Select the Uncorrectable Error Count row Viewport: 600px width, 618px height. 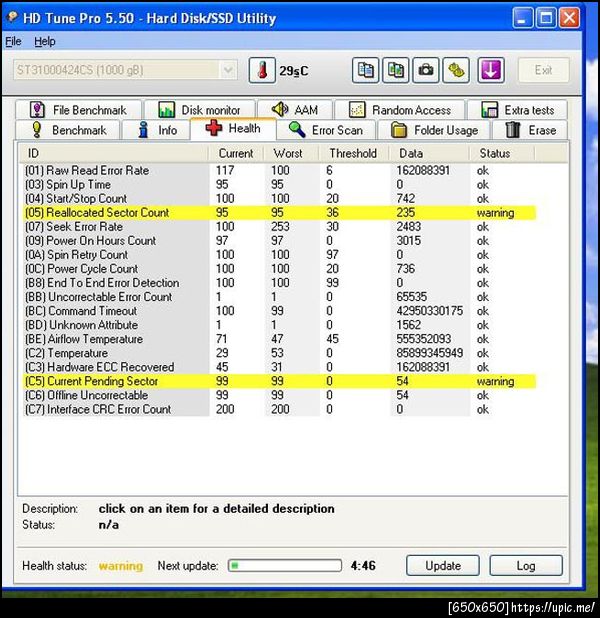point(279,297)
